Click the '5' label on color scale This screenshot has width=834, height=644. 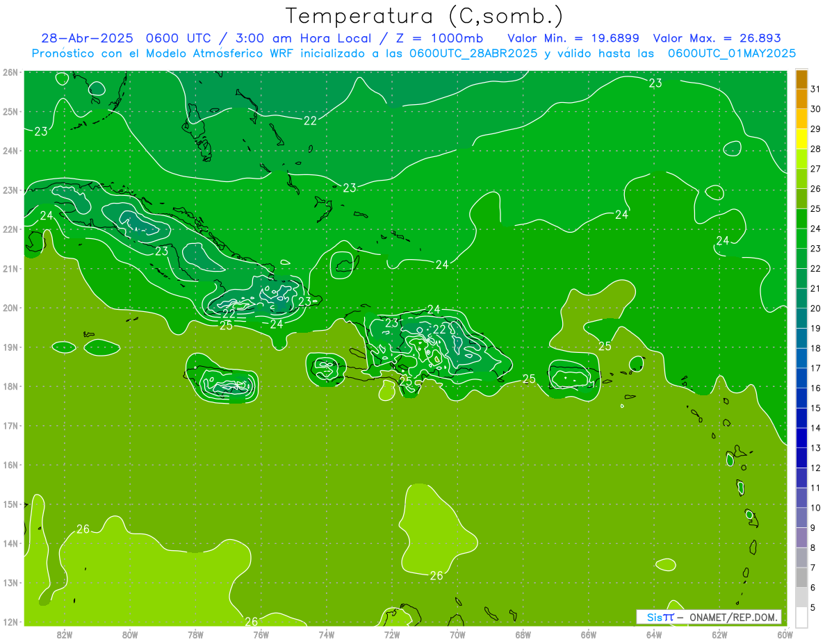[x=812, y=607]
